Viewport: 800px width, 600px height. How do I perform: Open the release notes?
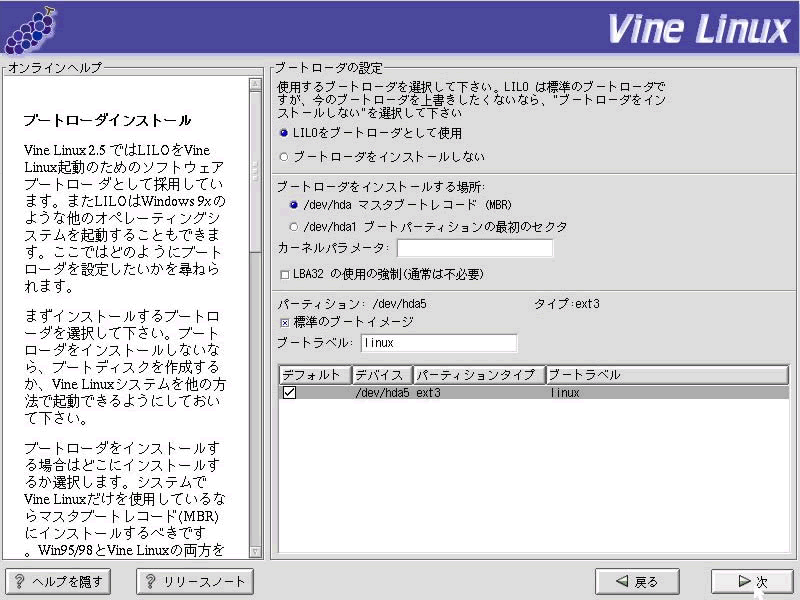195,582
